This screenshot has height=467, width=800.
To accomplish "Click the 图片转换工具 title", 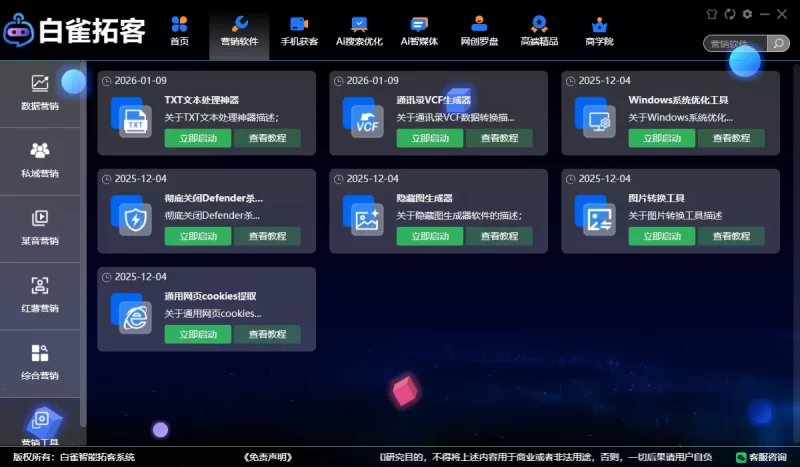I will pyautogui.click(x=656, y=198).
